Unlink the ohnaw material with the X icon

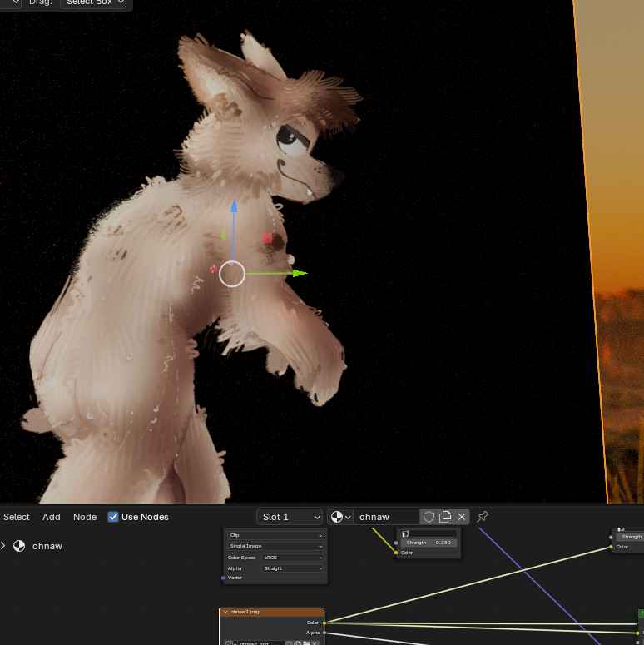tap(462, 517)
